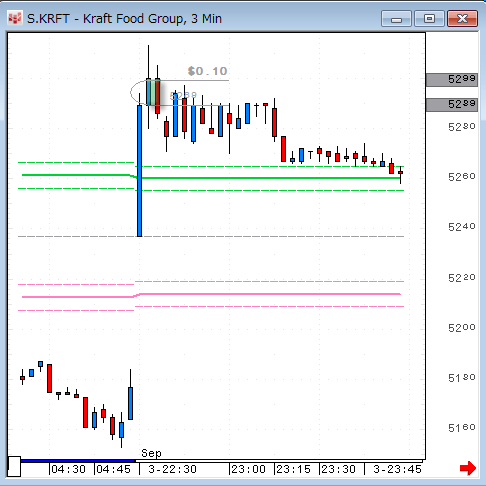Click the 23:00 time axis label
The image size is (486, 486).
coord(248,469)
